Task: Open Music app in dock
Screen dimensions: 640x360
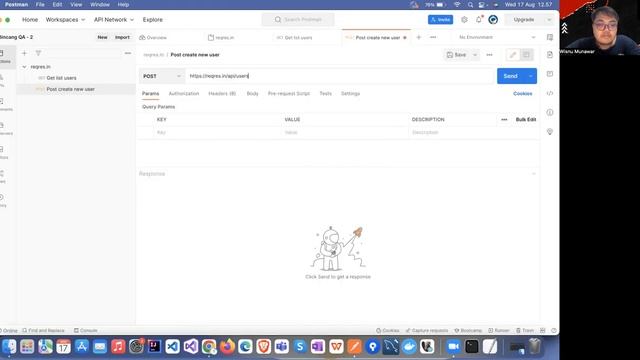Action: click(118, 347)
